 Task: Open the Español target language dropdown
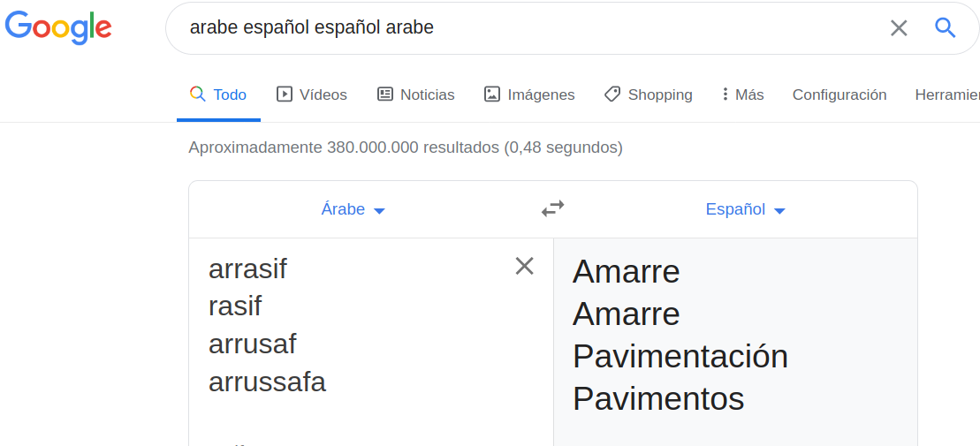pyautogui.click(x=745, y=209)
